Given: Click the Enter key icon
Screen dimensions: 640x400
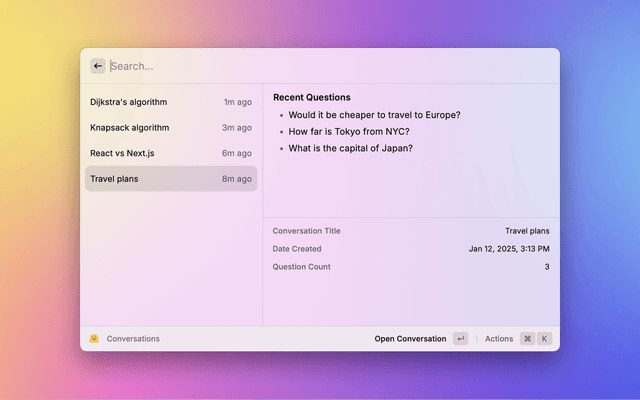Looking at the screenshot, I should (x=460, y=339).
